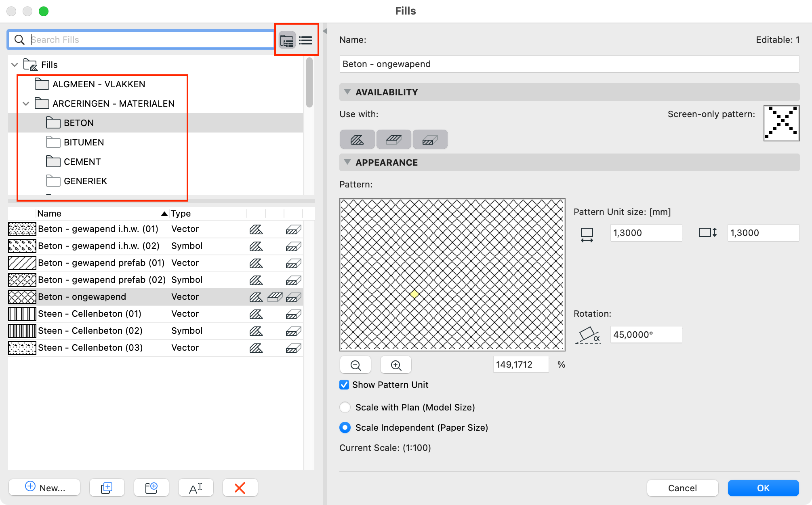Collapse ARCERINGEN - MATERIALEN folder

26,103
